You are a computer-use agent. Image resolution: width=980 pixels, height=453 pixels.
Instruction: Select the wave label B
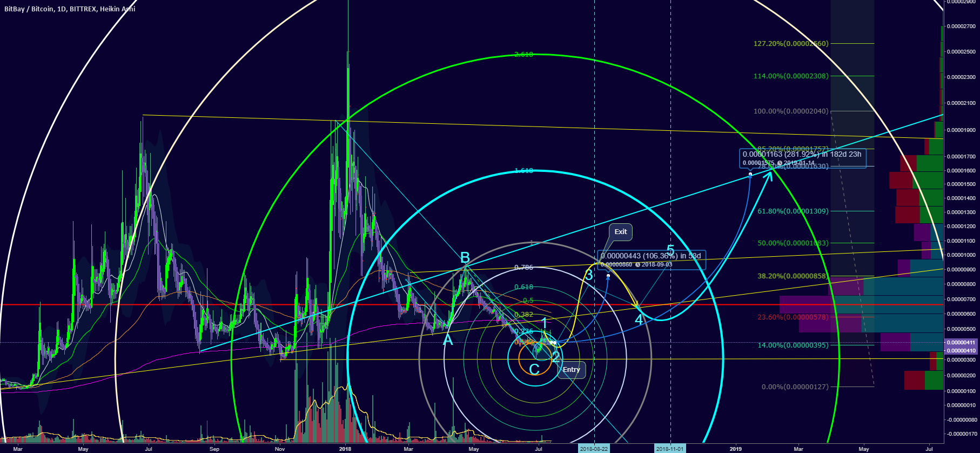(x=465, y=258)
